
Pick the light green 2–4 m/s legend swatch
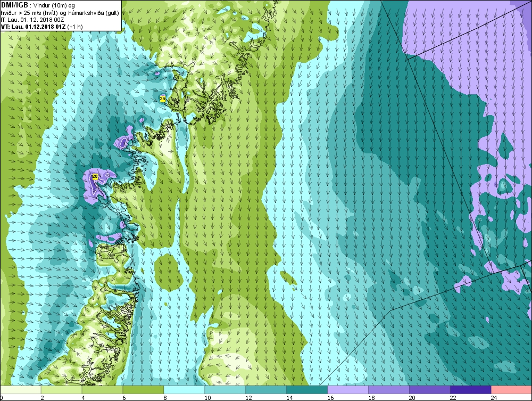coord(61,390)
